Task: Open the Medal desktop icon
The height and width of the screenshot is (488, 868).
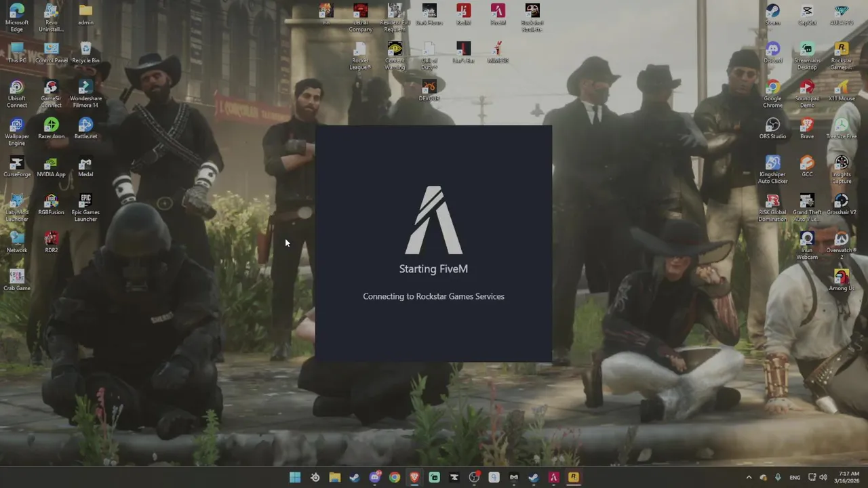Action: point(85,167)
